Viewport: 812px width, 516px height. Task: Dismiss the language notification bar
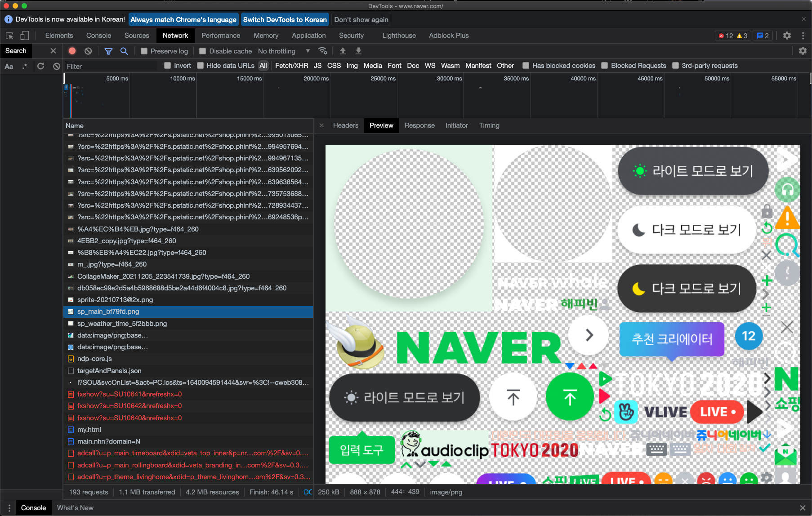coord(803,19)
